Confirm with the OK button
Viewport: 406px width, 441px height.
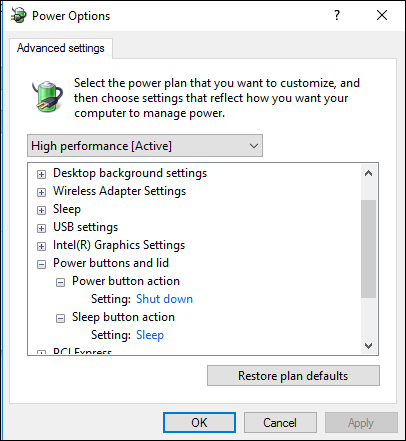point(199,423)
